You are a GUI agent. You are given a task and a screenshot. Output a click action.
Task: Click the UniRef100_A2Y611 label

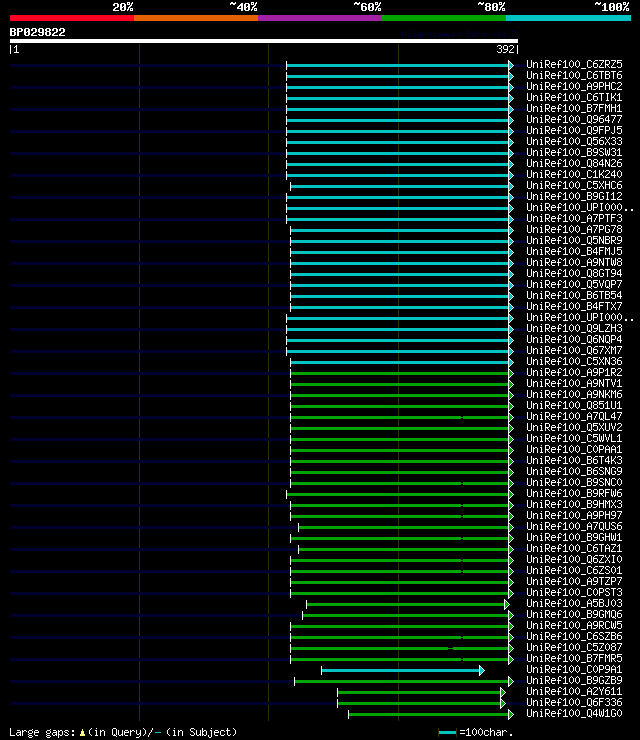[x=574, y=692]
